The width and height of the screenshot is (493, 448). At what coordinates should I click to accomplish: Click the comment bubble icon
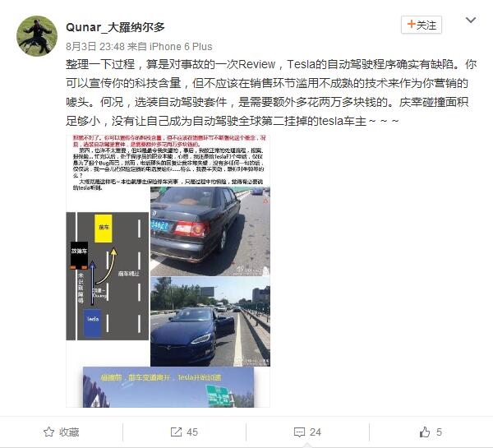point(299,432)
